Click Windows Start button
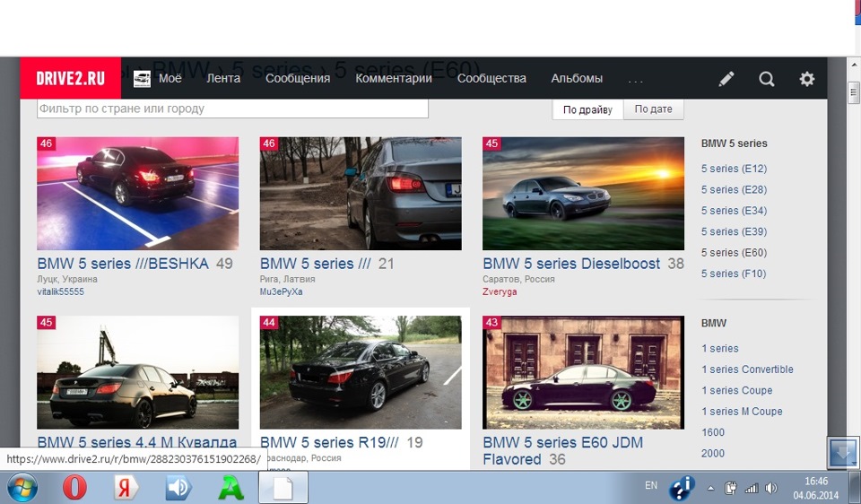 point(22,487)
